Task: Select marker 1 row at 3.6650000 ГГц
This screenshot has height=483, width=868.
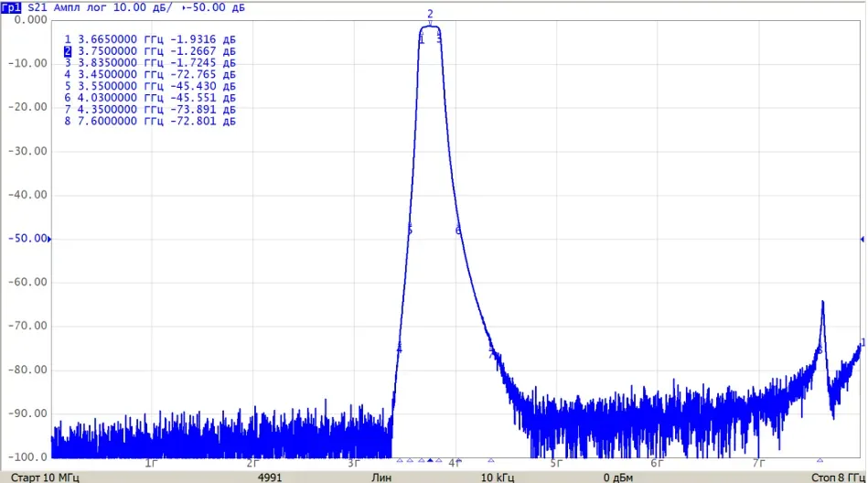Action: [x=150, y=39]
